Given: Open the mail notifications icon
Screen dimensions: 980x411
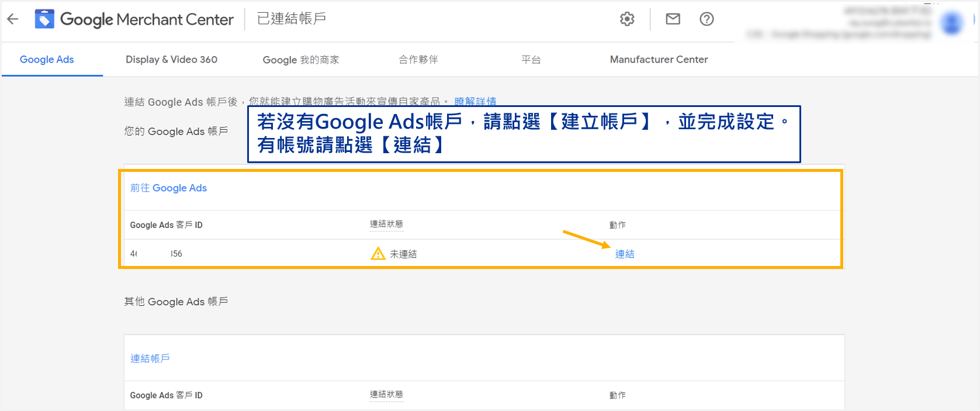Looking at the screenshot, I should (673, 19).
